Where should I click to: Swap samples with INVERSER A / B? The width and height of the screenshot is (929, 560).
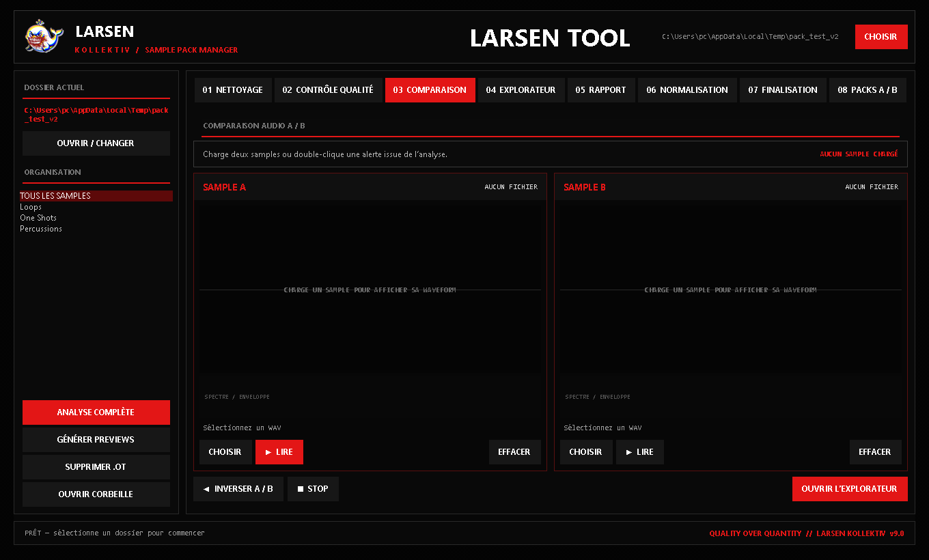(x=238, y=489)
